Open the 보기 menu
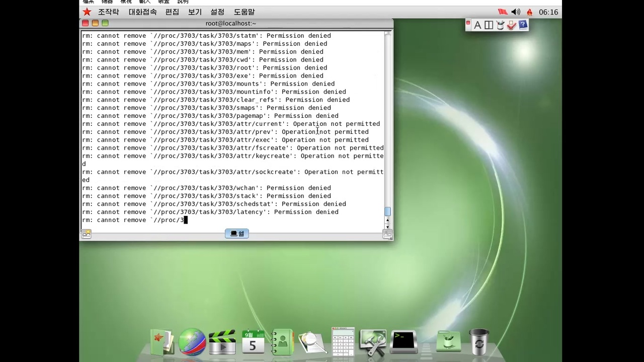This screenshot has width=644, height=362. coord(194,12)
